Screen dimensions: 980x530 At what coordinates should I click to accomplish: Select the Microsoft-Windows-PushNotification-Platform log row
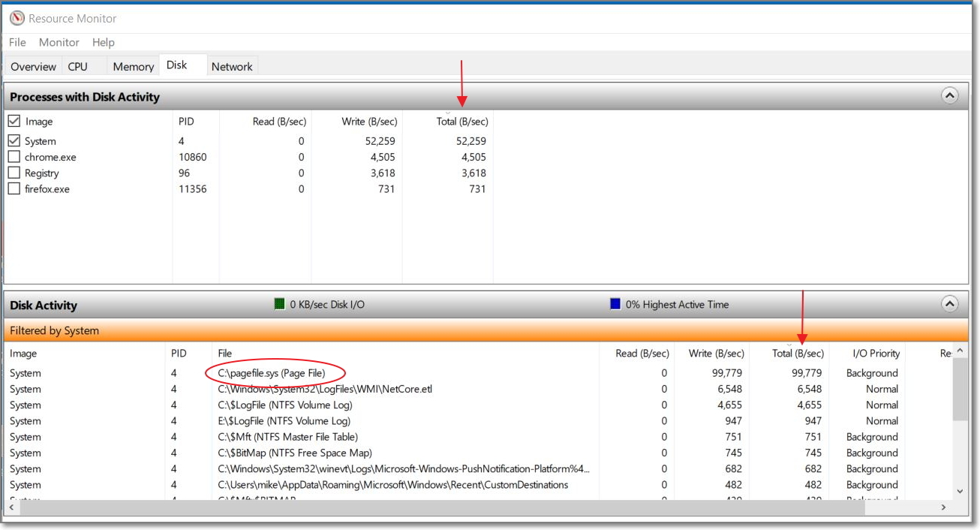[x=479, y=468]
